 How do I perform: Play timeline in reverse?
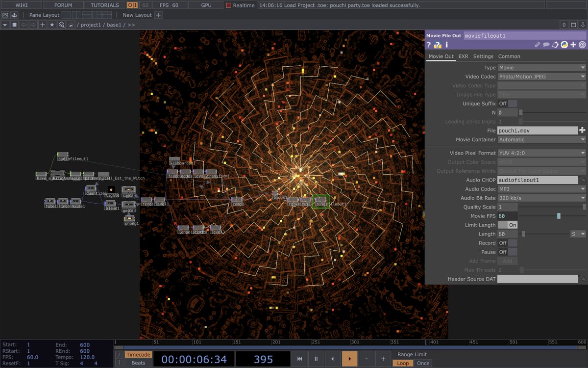[333, 359]
